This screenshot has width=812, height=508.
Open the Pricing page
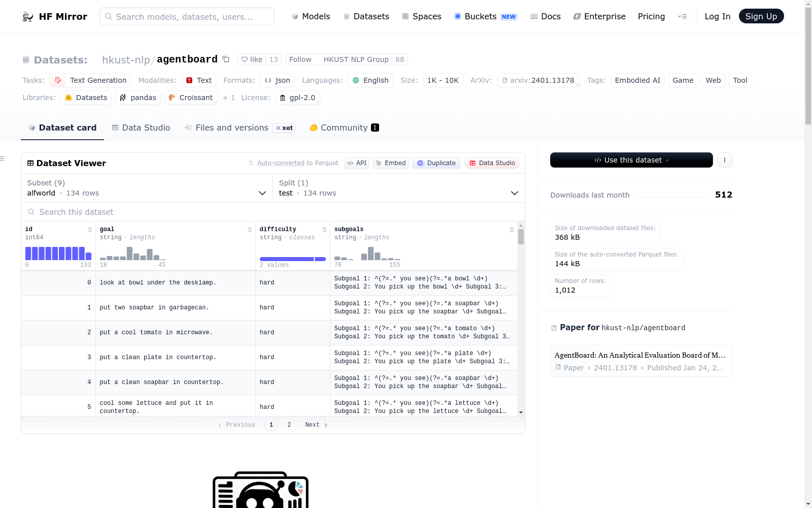[x=652, y=17]
